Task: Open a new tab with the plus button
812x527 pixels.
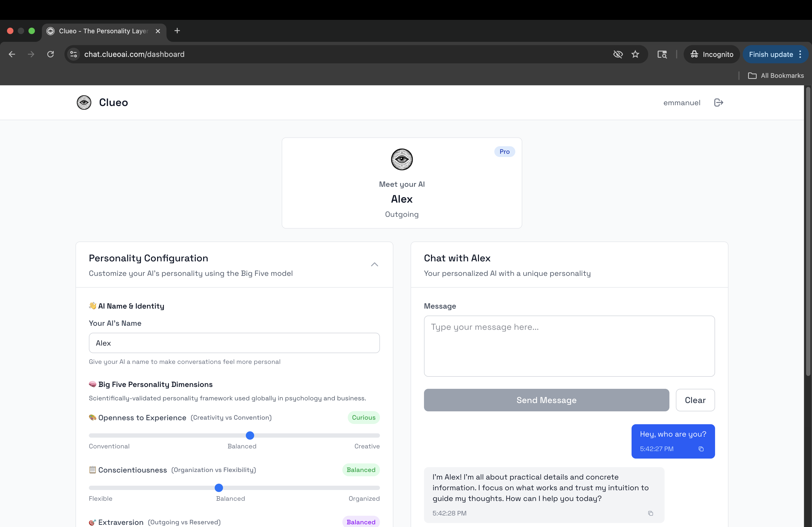Action: tap(177, 31)
